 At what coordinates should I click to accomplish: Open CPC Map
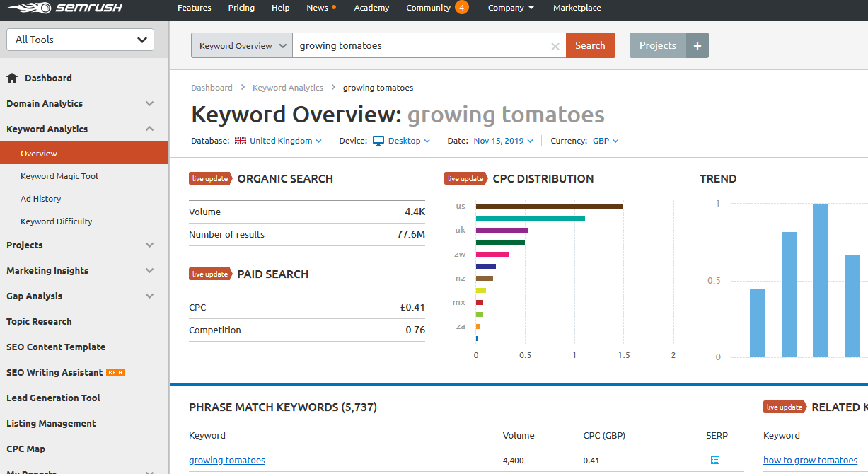click(25, 449)
